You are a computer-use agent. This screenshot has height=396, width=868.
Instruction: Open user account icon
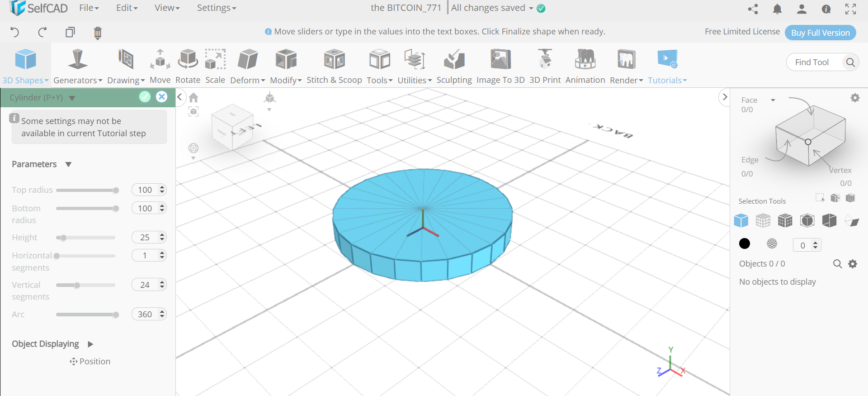point(802,9)
